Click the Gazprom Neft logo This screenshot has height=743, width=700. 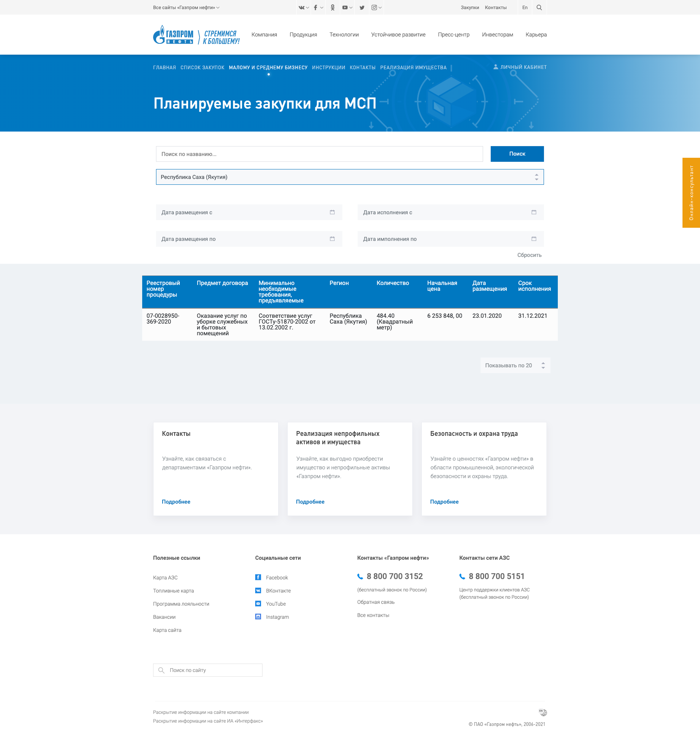(173, 35)
